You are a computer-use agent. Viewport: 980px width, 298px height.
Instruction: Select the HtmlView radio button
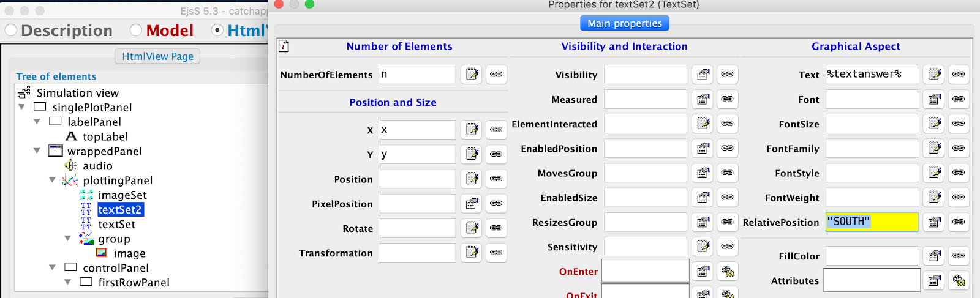(x=217, y=30)
